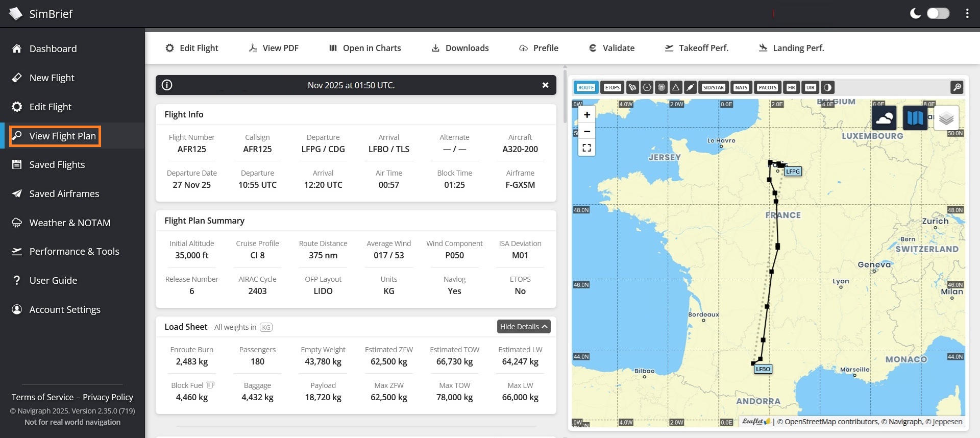Toggle the PACOTS tracks overlay
This screenshot has width=980, height=438.
tap(767, 87)
